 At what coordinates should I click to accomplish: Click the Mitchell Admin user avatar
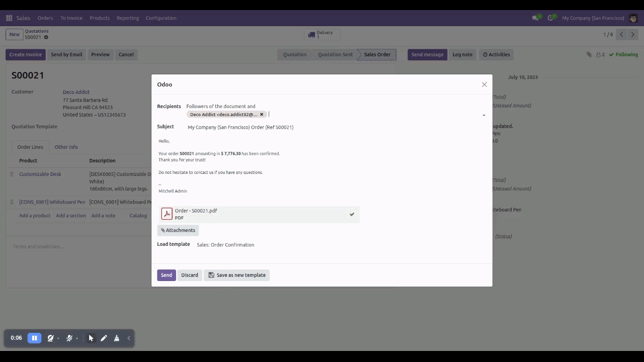click(x=633, y=18)
